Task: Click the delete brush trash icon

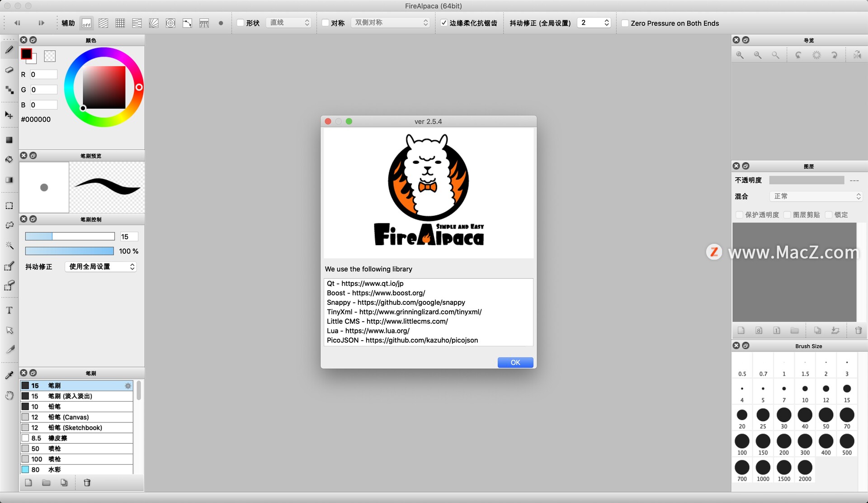Action: click(x=87, y=483)
